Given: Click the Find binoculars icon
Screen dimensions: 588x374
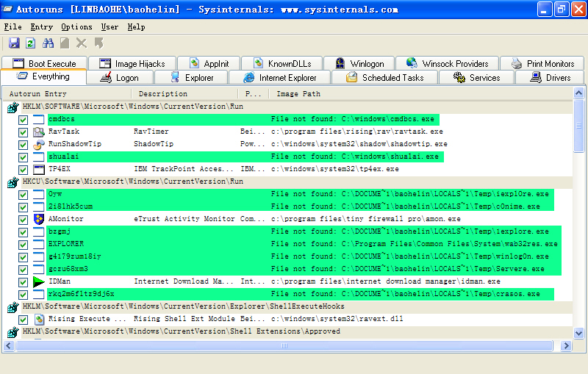Looking at the screenshot, I should (x=49, y=43).
